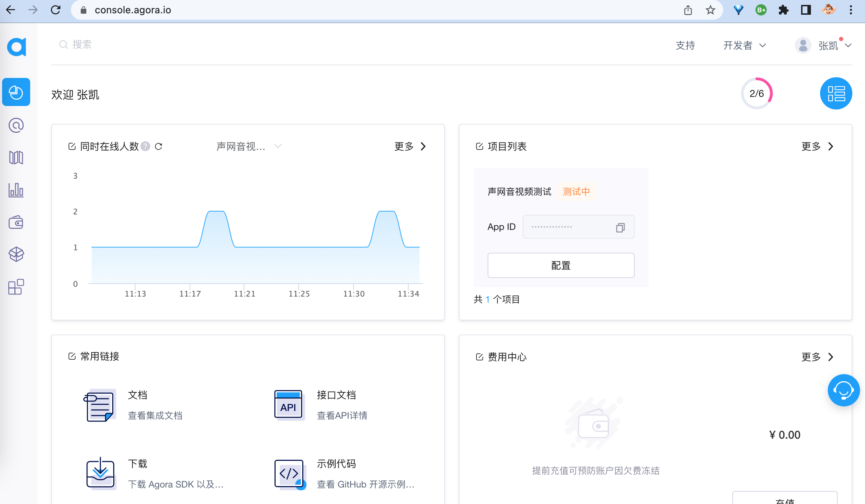Image resolution: width=865 pixels, height=504 pixels.
Task: Open the extensions grid sidebar icon
Action: click(16, 287)
